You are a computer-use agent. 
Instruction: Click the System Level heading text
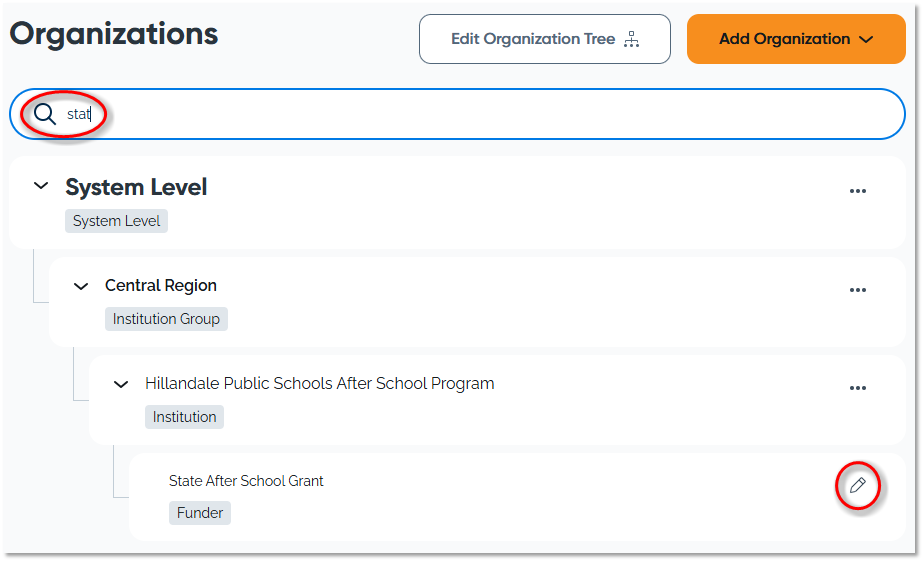pos(136,187)
